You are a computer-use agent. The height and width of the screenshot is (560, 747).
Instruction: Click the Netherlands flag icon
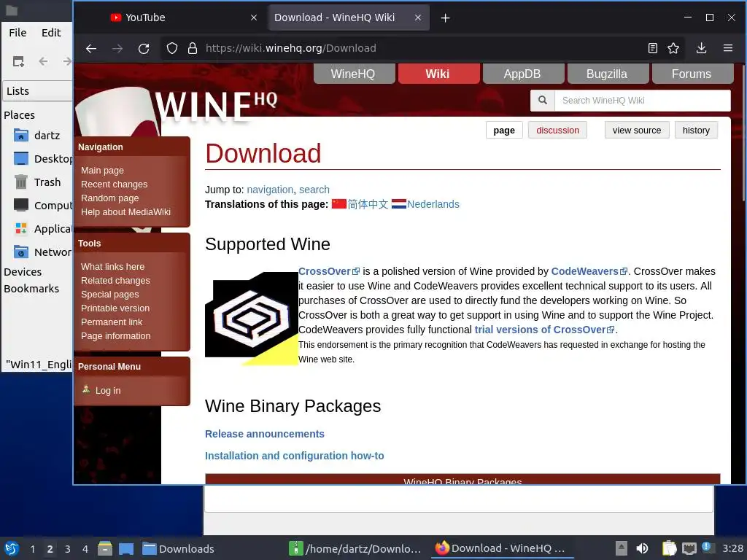click(x=399, y=204)
